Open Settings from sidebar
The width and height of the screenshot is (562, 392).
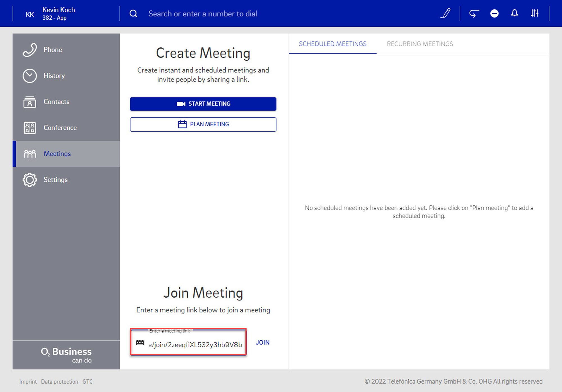[x=55, y=180]
